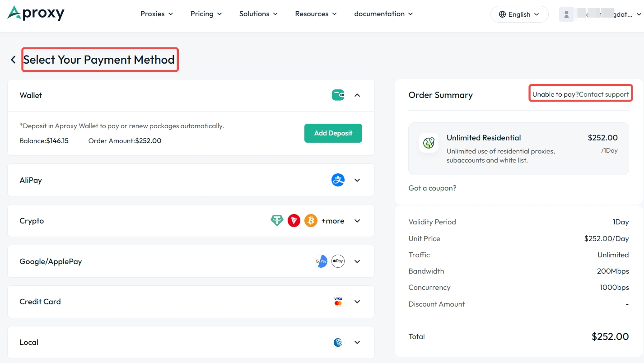Viewport: 644px width, 363px height.
Task: Click the Discount Amount label
Action: [436, 304]
